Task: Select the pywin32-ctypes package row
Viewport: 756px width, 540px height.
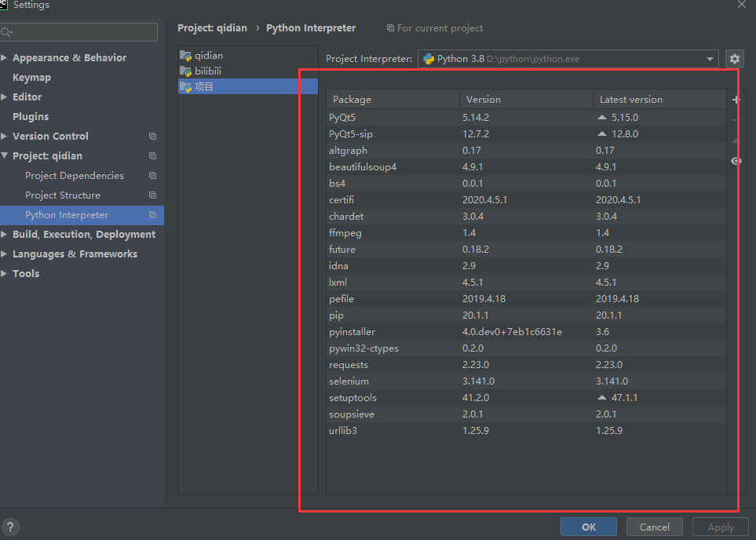Action: (x=527, y=348)
